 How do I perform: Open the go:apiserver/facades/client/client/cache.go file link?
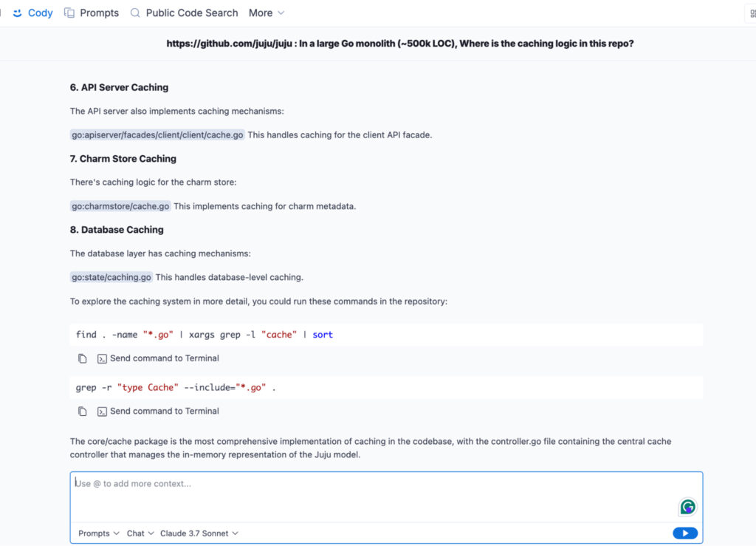click(x=157, y=135)
